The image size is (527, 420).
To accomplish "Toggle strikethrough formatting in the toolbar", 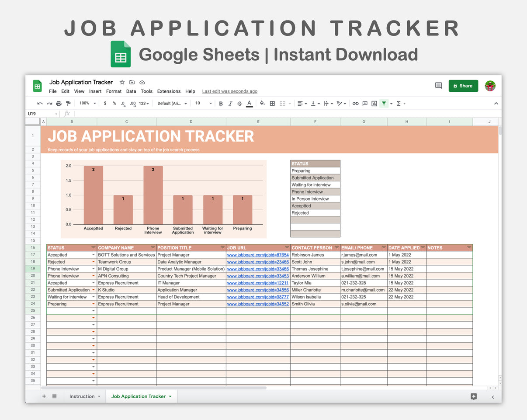I will [x=239, y=104].
